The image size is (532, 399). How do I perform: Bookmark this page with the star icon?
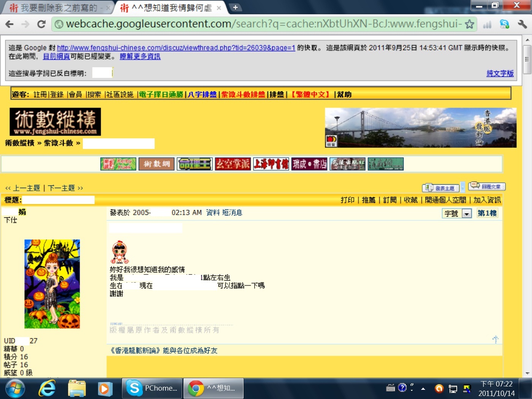coord(470,24)
